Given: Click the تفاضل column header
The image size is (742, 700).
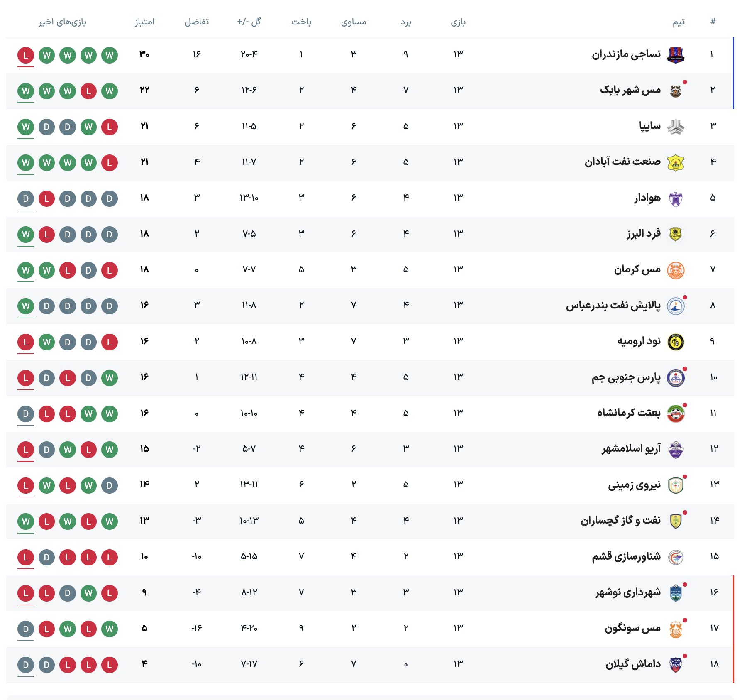Looking at the screenshot, I should [197, 22].
